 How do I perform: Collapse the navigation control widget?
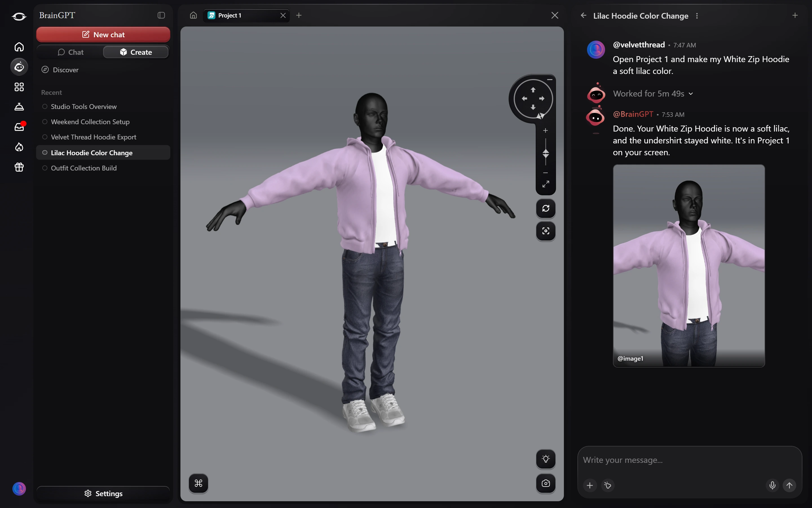(550, 80)
